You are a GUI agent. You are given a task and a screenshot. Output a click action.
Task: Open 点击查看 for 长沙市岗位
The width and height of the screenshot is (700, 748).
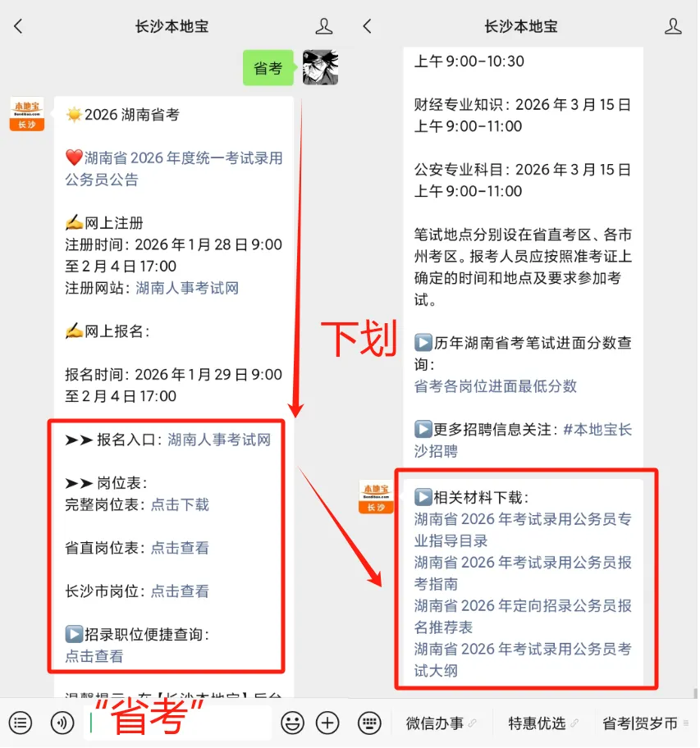[x=180, y=591]
